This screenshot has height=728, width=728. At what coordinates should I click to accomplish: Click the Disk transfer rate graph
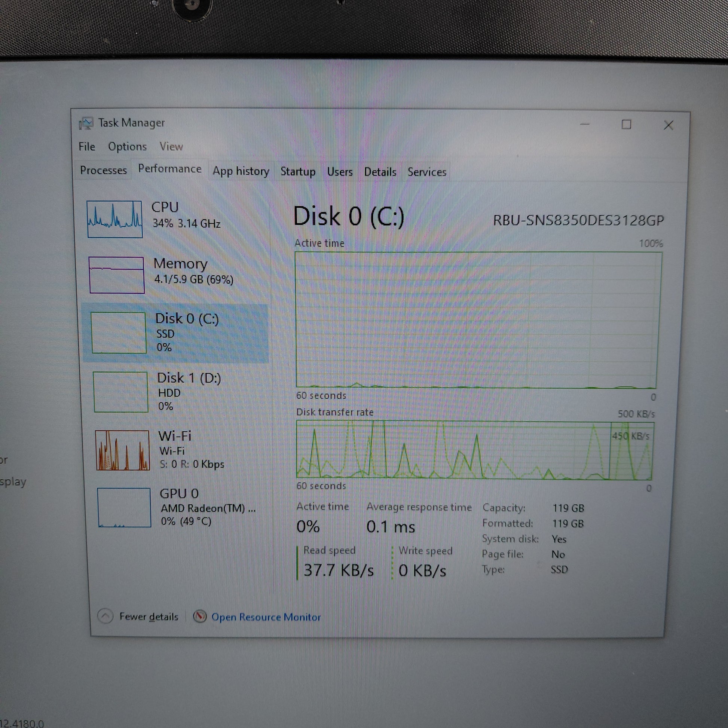(x=474, y=450)
